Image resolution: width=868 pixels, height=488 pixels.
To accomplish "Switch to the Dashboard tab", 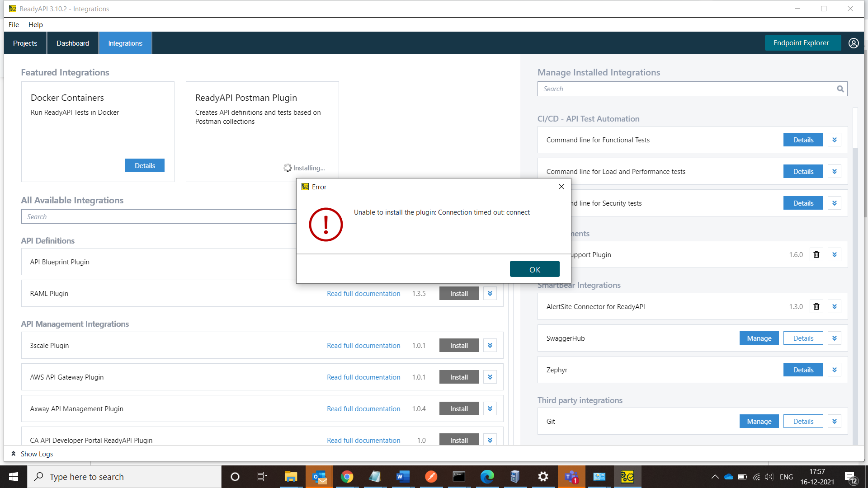I will pyautogui.click(x=72, y=43).
